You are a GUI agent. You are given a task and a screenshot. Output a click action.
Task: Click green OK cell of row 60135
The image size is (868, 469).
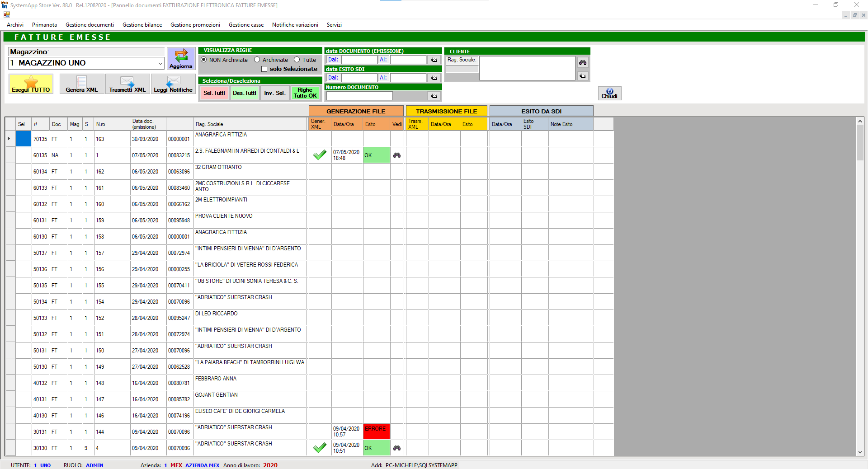pos(377,155)
